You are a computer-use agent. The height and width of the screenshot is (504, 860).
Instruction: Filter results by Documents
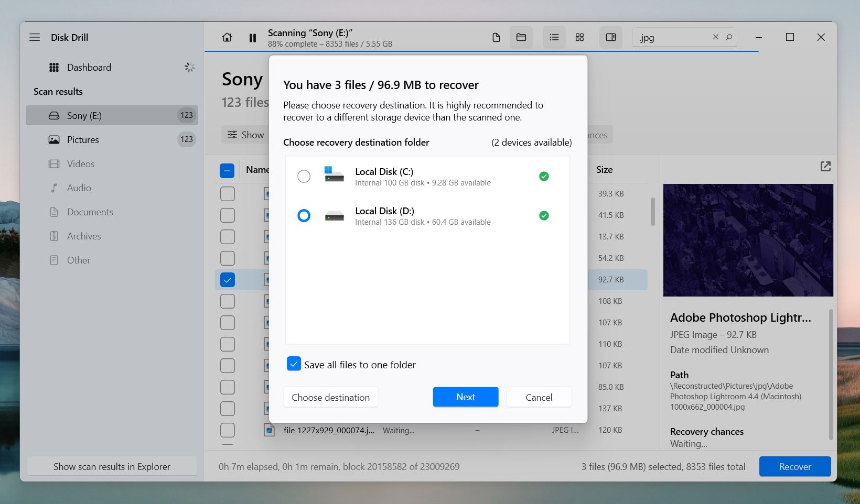[112, 212]
